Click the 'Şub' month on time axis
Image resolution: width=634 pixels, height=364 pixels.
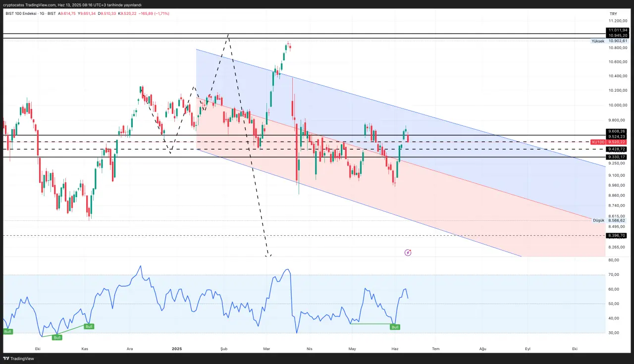223,349
